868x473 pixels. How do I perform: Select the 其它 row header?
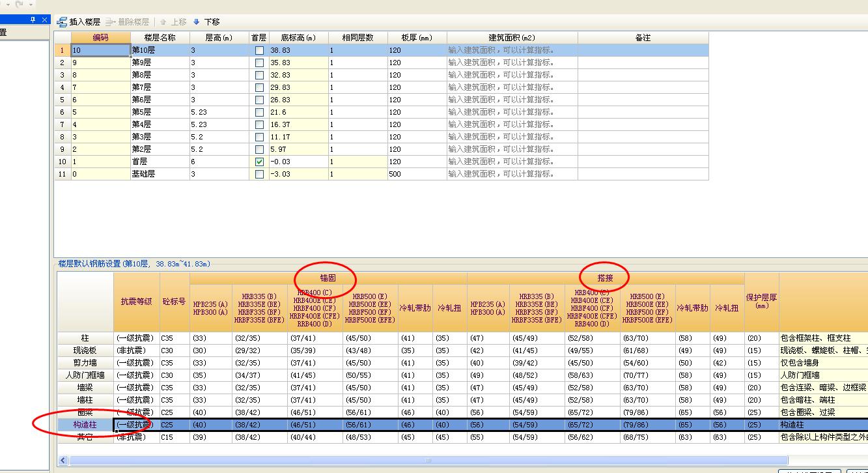[x=85, y=437]
